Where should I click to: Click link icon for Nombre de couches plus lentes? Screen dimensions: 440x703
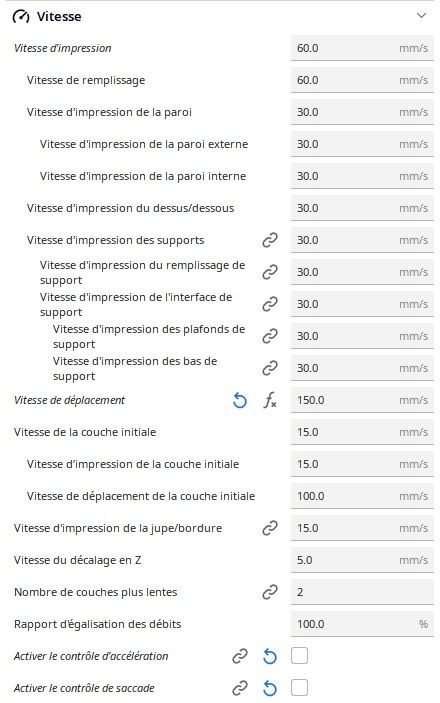coord(270,592)
